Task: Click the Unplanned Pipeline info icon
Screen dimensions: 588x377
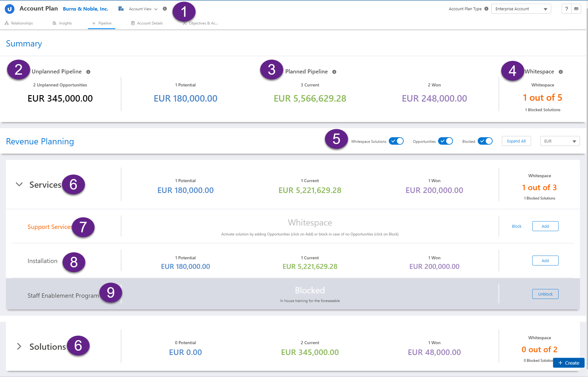Action: tap(88, 72)
